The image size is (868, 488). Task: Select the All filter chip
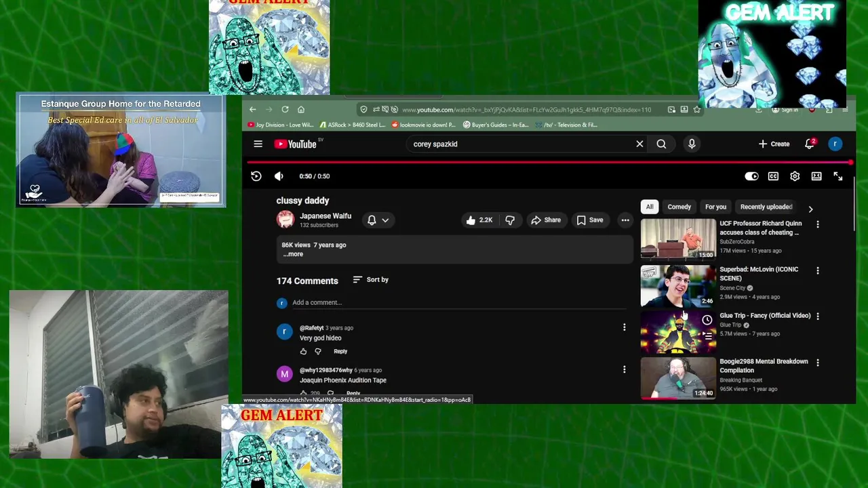point(650,207)
